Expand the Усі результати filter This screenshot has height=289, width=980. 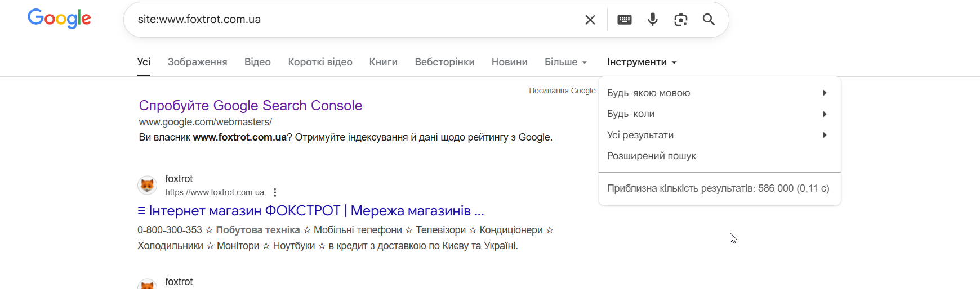click(720, 135)
